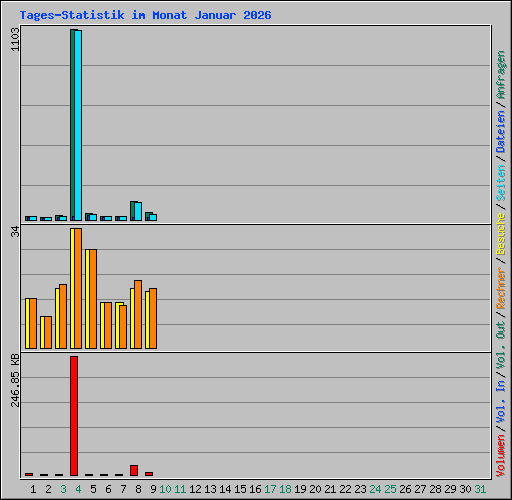512x500 pixels.
Task: Click day 20 on the x-axis
Action: pos(315,489)
